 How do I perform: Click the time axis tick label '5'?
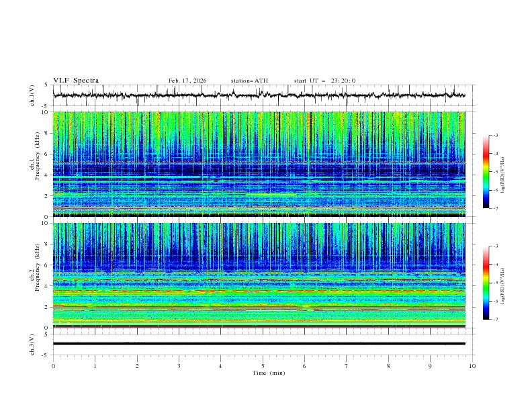tap(263, 366)
